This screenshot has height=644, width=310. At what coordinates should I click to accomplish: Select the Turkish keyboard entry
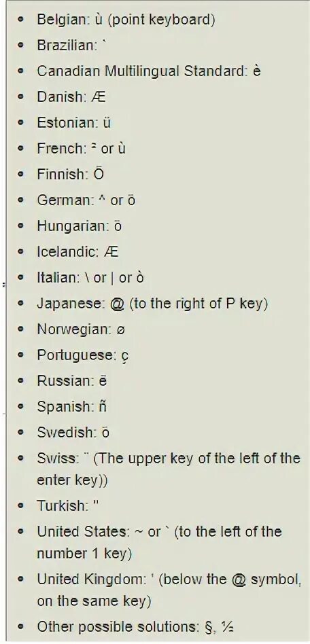pyautogui.click(x=68, y=505)
